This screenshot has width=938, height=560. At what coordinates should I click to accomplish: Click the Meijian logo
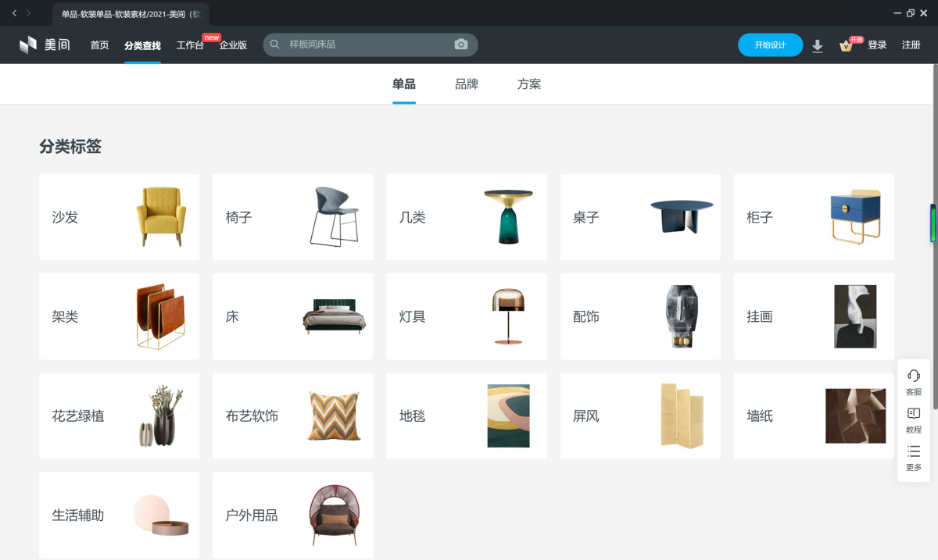tap(45, 45)
